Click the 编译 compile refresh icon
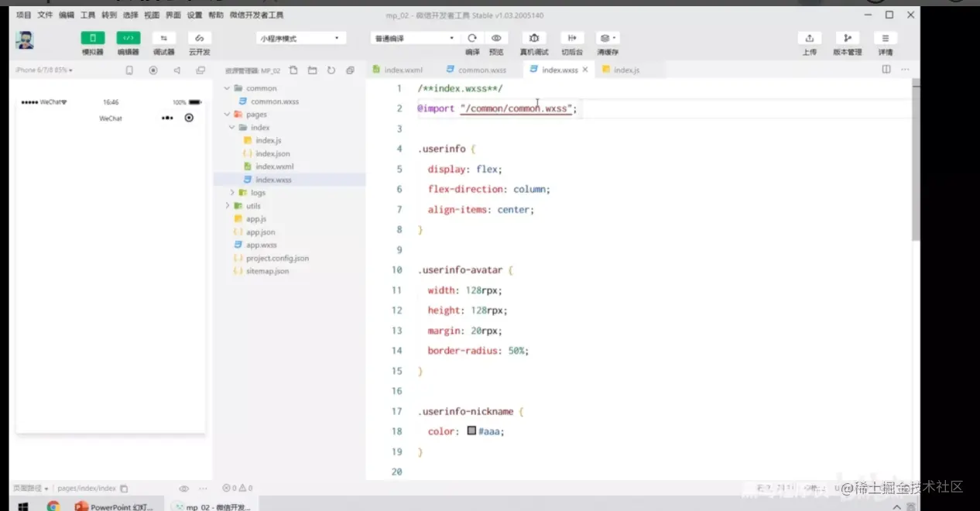The image size is (980, 511). (472, 38)
